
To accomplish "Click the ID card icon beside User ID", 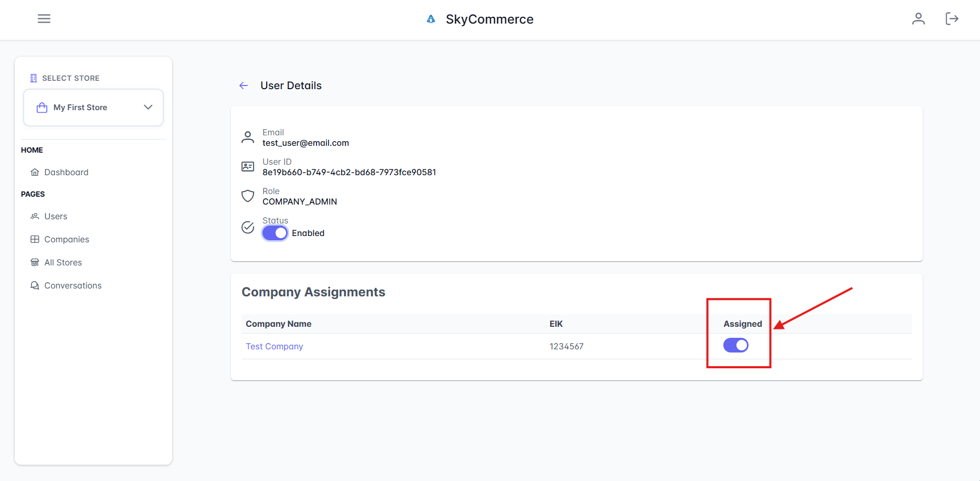I will (x=248, y=167).
